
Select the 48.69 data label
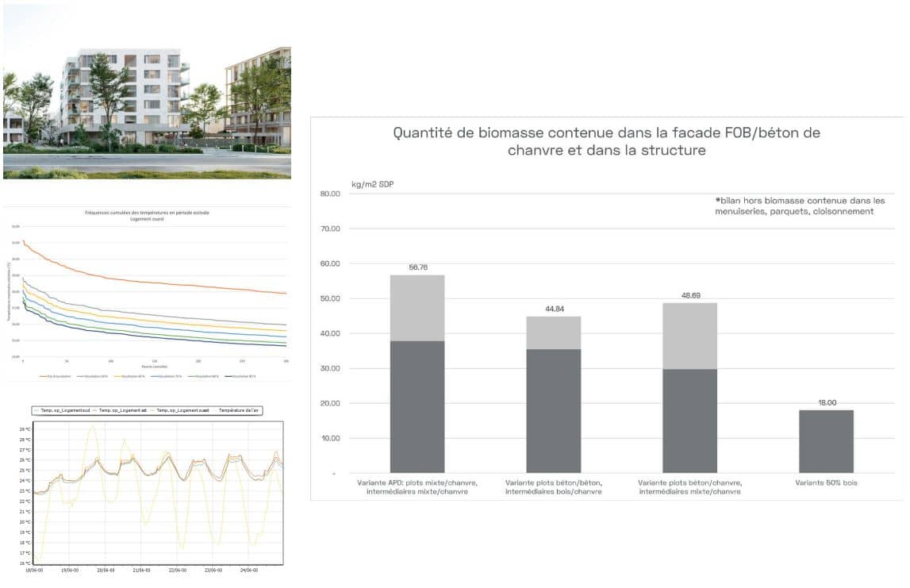690,295
